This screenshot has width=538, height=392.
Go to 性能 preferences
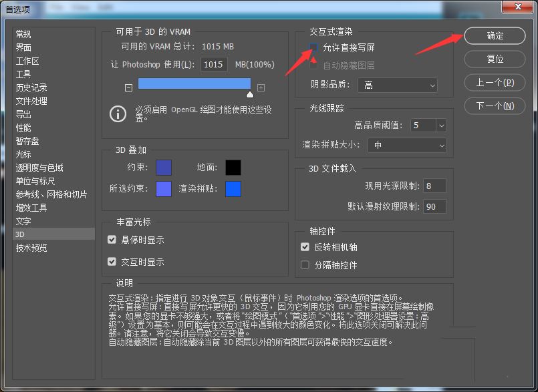[x=23, y=128]
